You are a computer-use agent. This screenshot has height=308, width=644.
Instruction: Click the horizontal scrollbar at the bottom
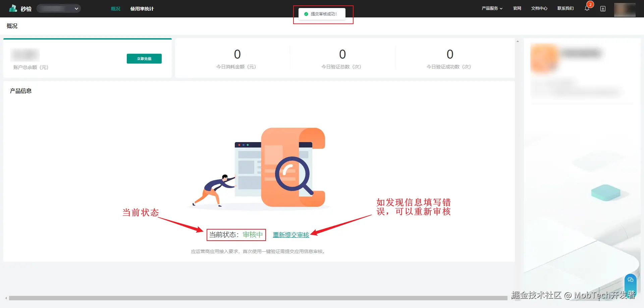click(x=258, y=298)
